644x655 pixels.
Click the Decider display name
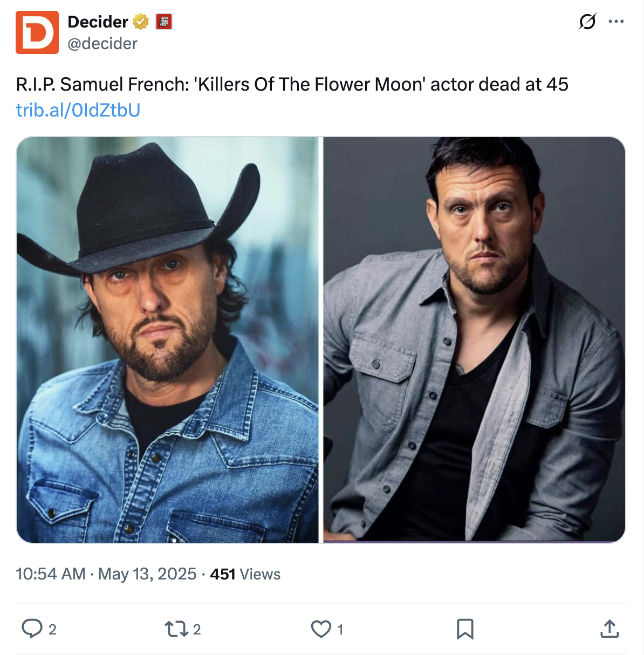tap(98, 22)
